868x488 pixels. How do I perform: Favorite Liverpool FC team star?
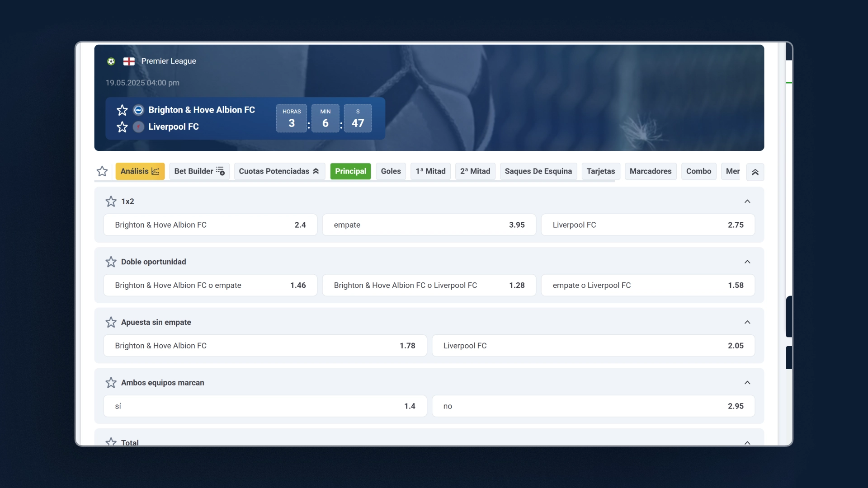click(122, 127)
